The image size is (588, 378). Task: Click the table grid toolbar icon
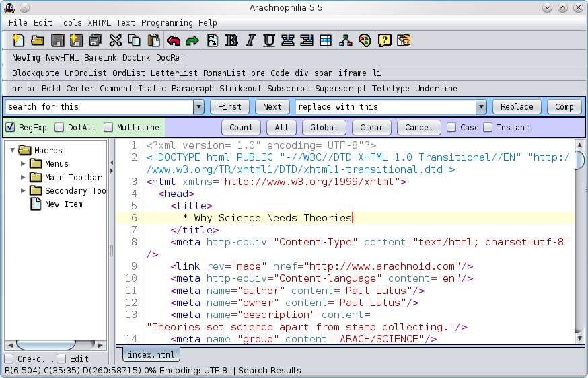[326, 40]
